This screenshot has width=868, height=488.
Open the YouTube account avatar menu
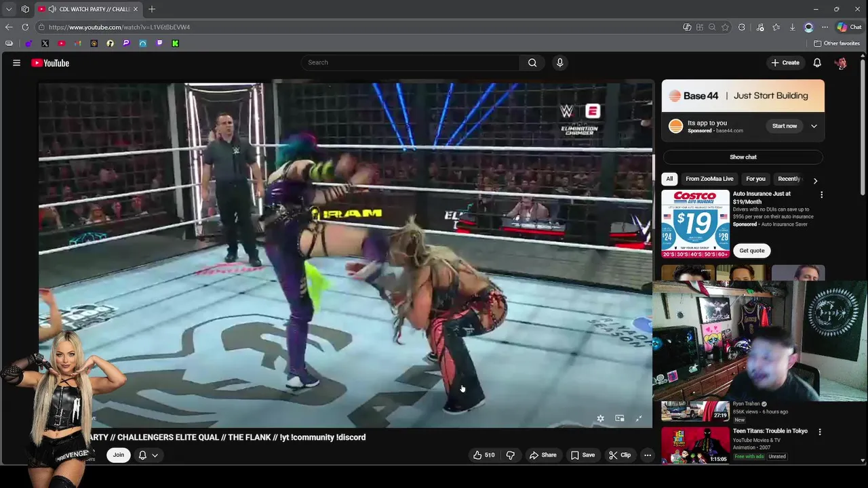point(841,62)
